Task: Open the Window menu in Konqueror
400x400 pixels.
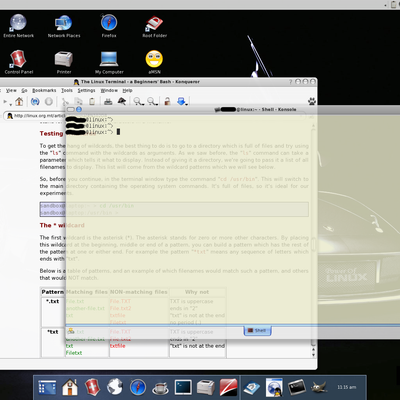Action: click(109, 90)
